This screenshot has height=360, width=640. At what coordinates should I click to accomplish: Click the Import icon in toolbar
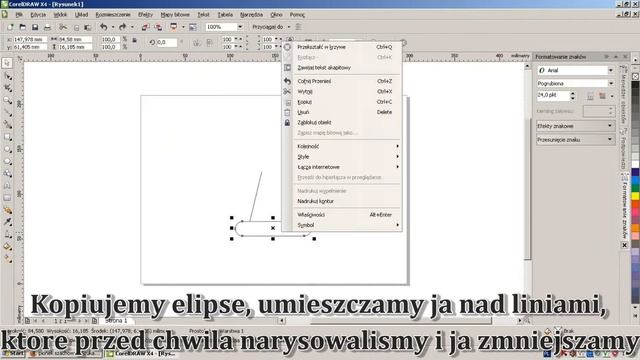(145, 27)
